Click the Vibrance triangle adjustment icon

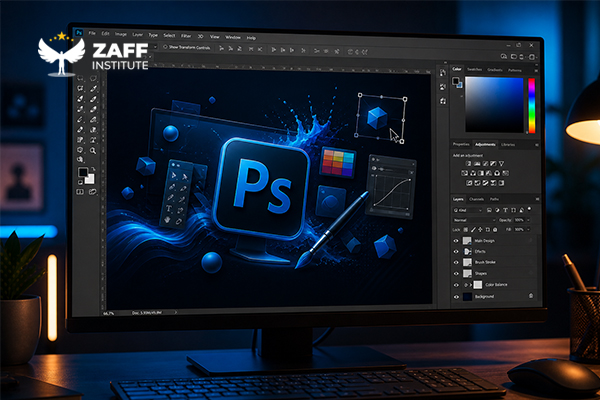click(501, 163)
